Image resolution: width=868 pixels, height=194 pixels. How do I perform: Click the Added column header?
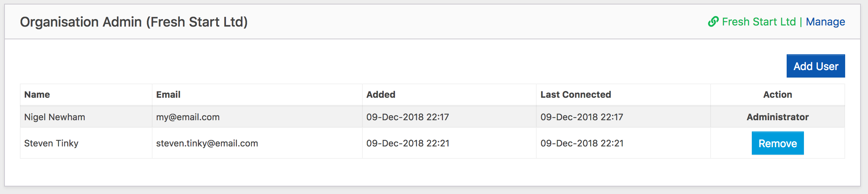(x=381, y=94)
